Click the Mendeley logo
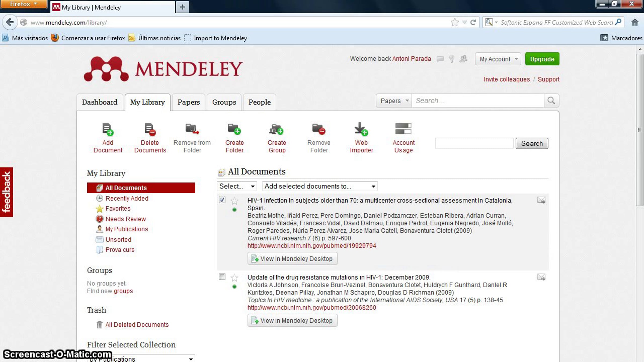Image resolution: width=644 pixels, height=362 pixels. click(163, 69)
